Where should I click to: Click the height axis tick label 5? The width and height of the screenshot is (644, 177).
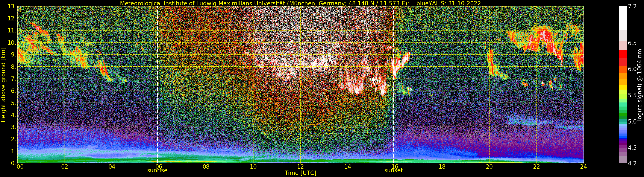13,103
